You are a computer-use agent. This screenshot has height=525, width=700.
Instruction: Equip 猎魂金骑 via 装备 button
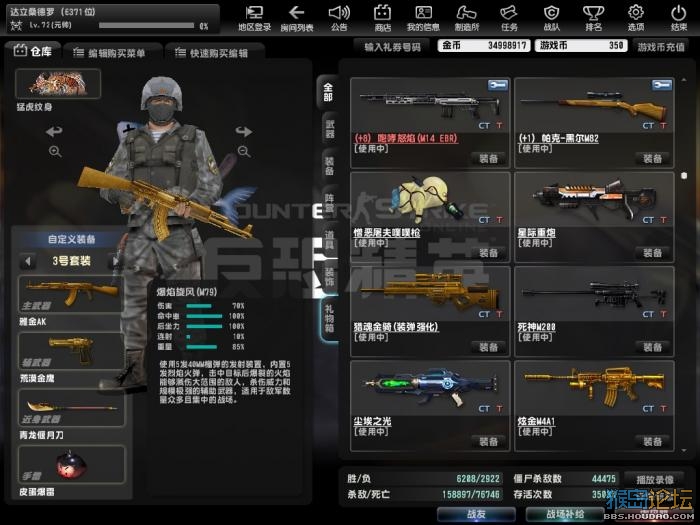coord(489,347)
